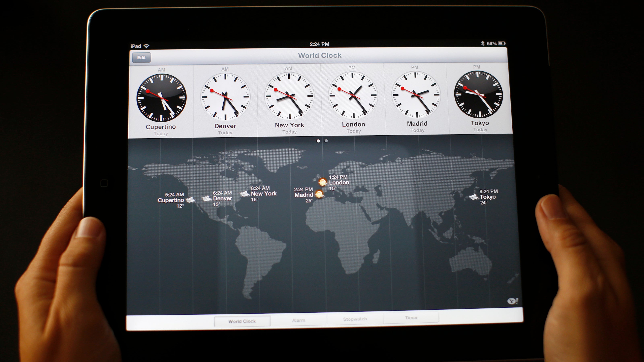
Task: Tap the 12° temperature for Cupertino
Action: pos(180,206)
